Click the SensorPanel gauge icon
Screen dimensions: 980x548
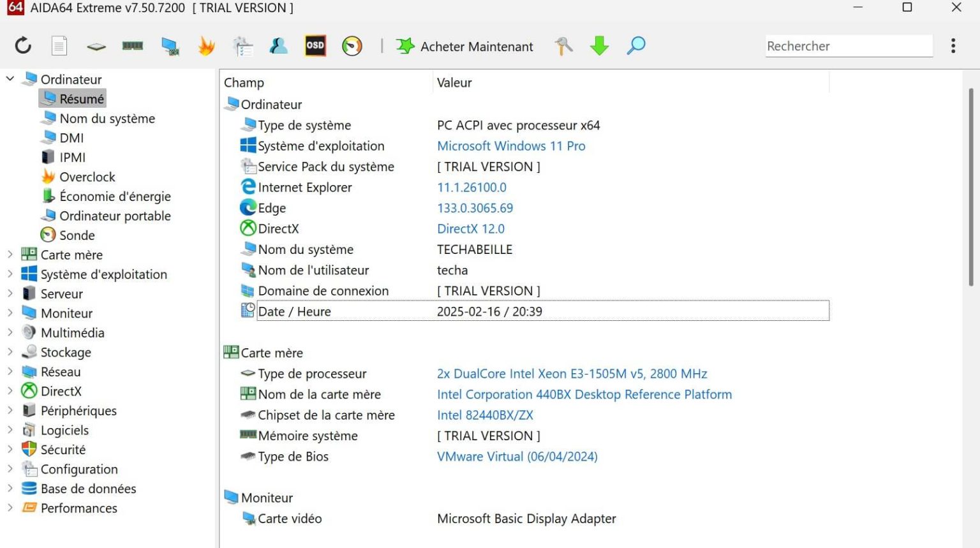[x=352, y=45]
